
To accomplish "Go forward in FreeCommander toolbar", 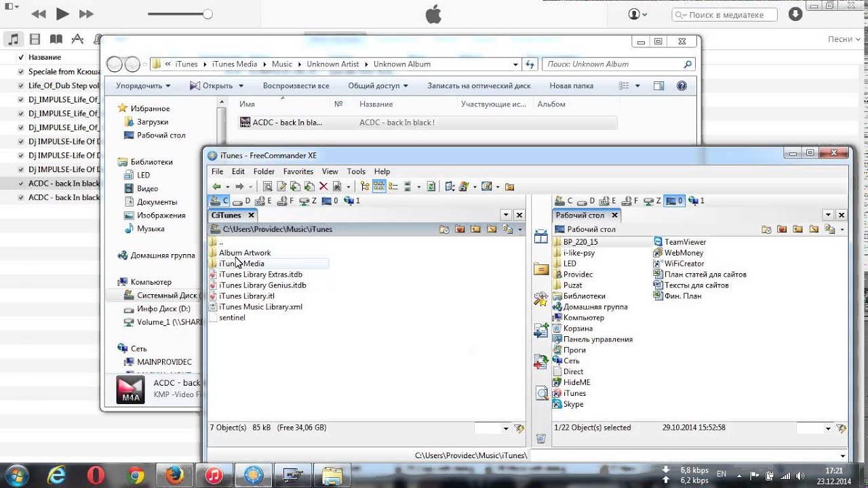I will coord(239,186).
